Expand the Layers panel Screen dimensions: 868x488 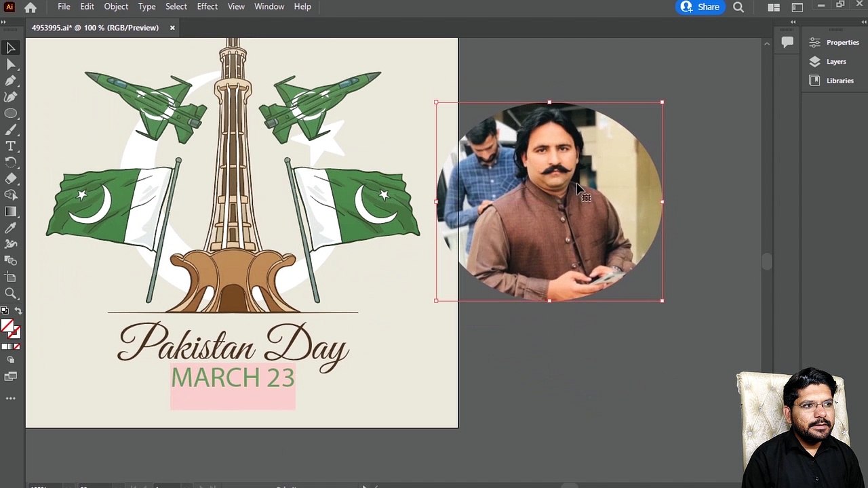click(827, 62)
